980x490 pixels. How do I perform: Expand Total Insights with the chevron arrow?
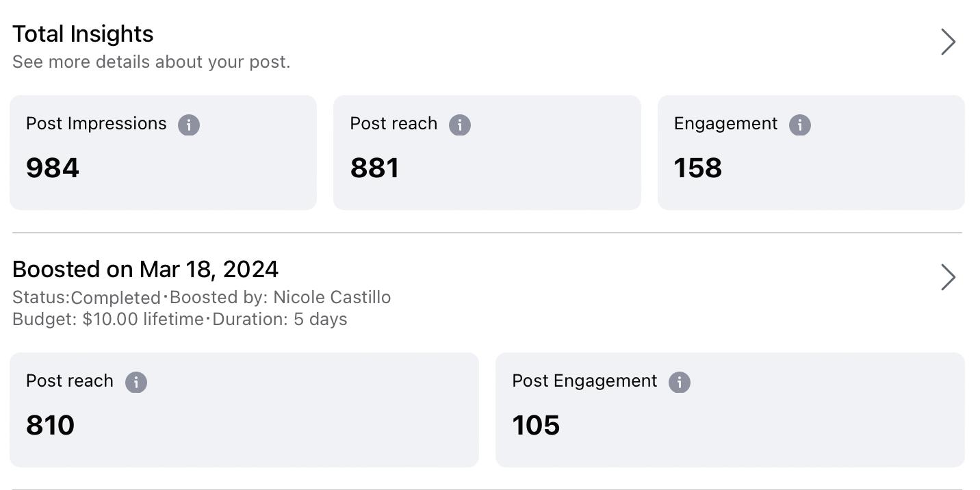pyautogui.click(x=948, y=42)
